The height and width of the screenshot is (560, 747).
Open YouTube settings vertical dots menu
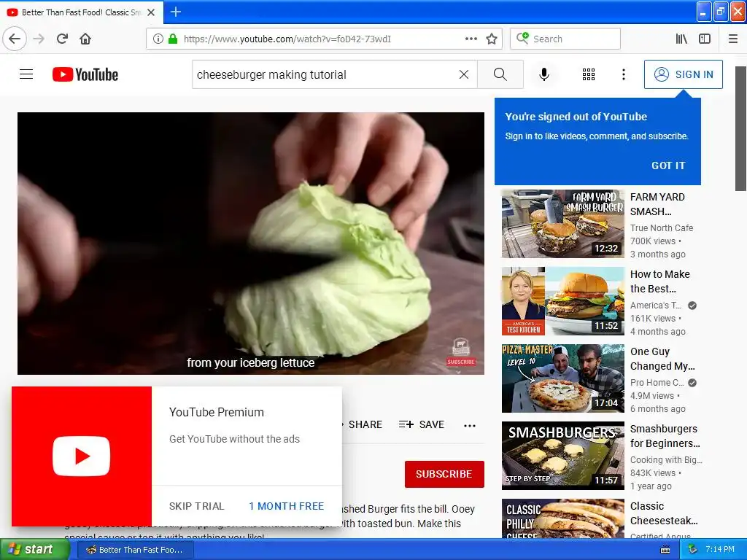[624, 74]
